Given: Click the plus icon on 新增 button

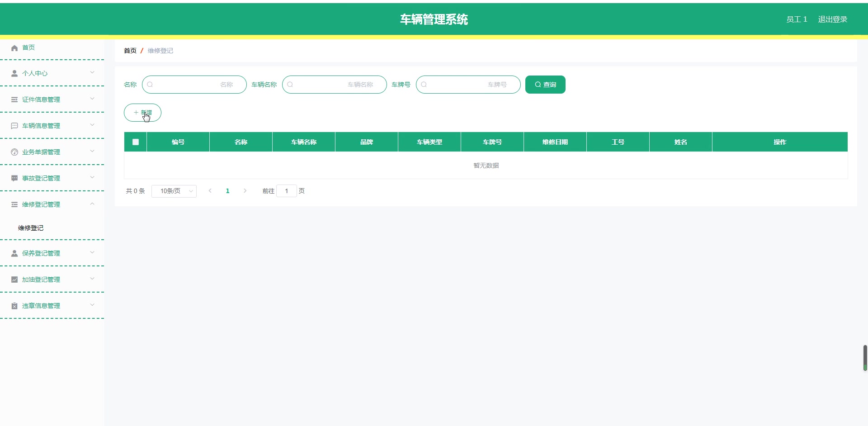Looking at the screenshot, I should coord(136,112).
